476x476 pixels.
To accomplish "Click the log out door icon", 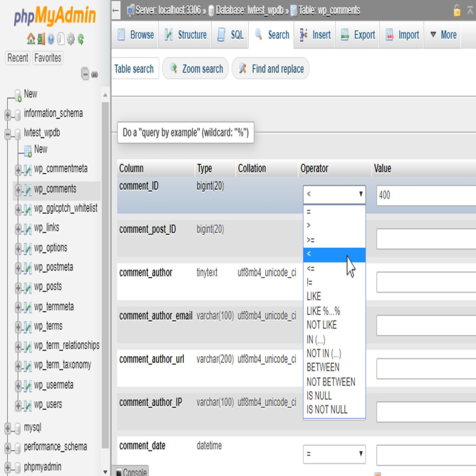I will coord(41,39).
